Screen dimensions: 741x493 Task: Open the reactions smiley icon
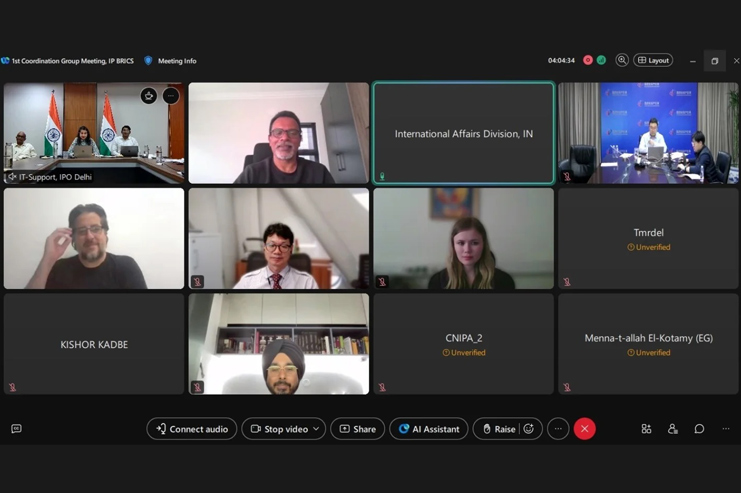coord(529,429)
